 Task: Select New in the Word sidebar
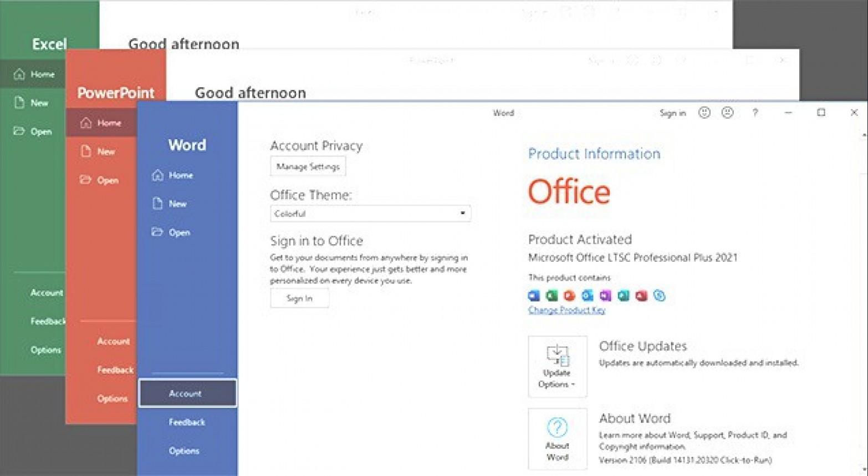tap(170, 204)
